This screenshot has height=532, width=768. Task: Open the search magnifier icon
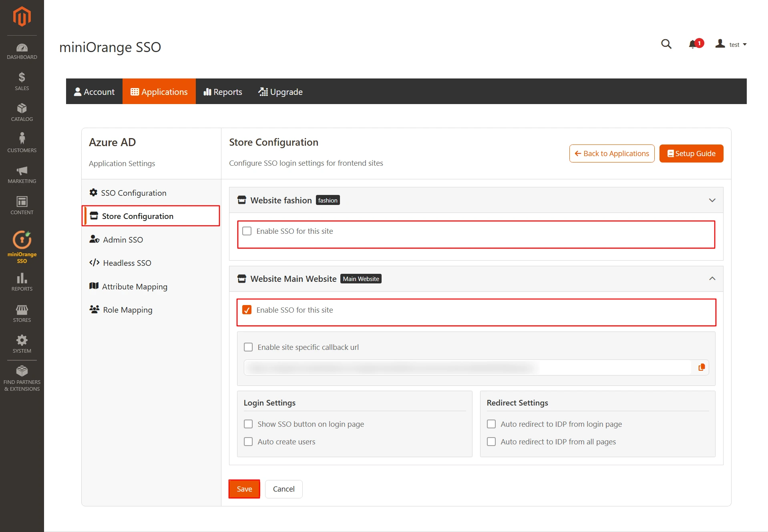(x=666, y=44)
